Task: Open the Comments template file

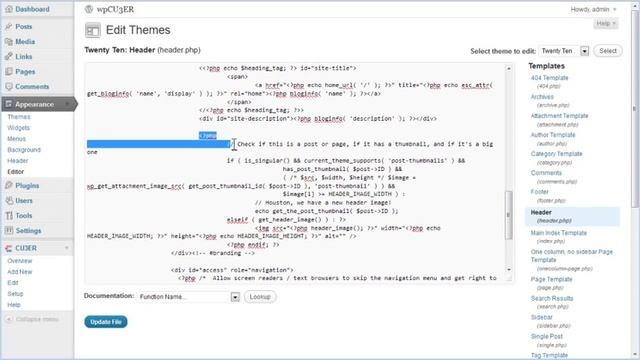Action: [546, 173]
